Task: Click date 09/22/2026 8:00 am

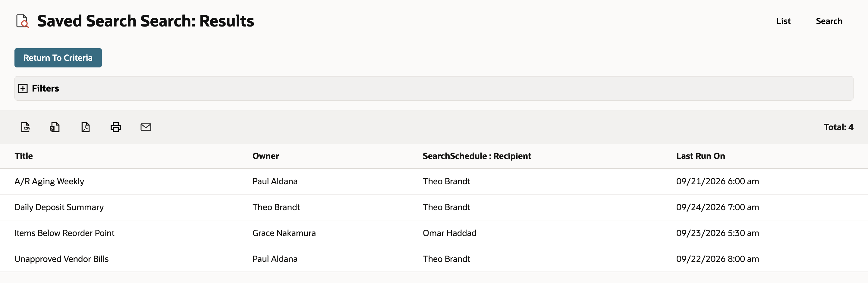Action: point(717,259)
